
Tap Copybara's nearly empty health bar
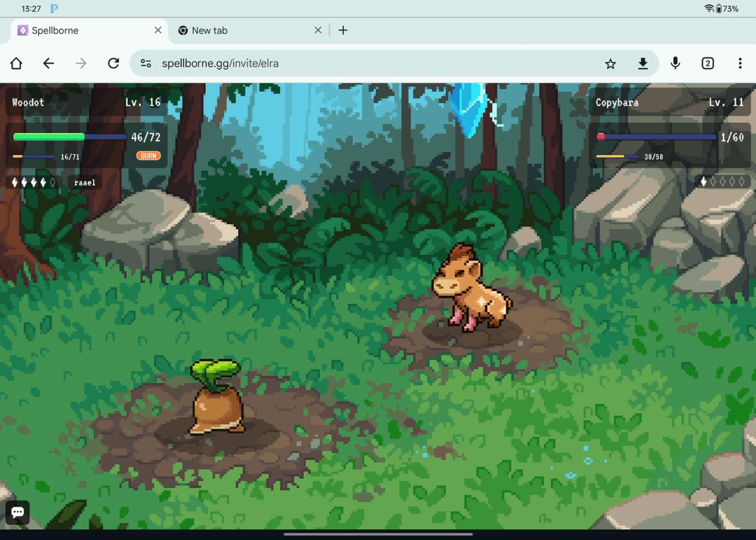pos(656,136)
